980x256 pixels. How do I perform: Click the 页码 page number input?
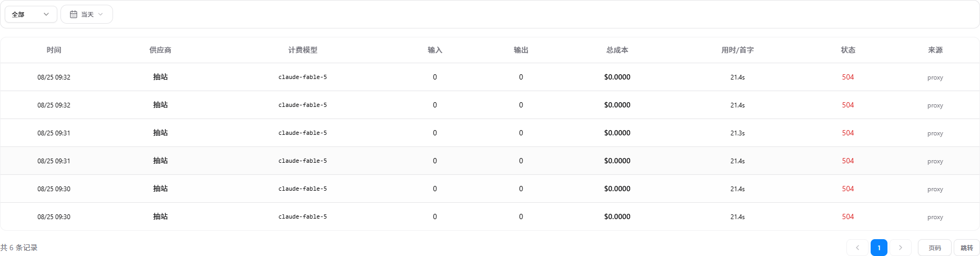(935, 248)
